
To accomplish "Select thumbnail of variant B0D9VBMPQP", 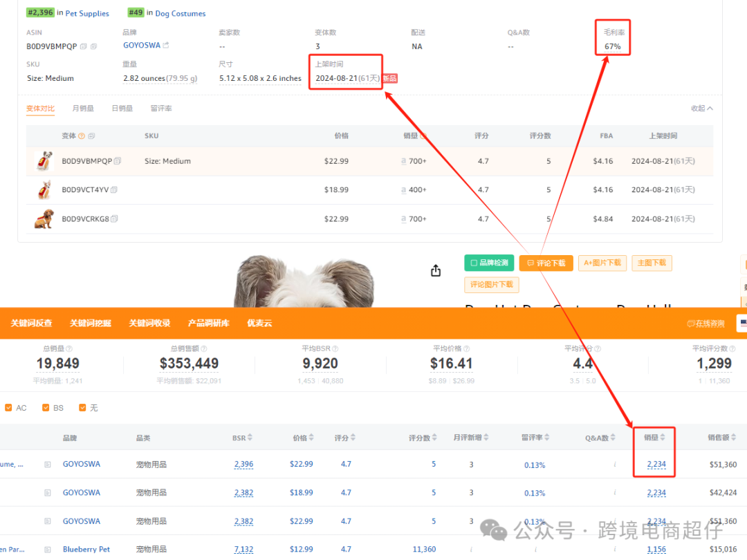I will tap(44, 161).
